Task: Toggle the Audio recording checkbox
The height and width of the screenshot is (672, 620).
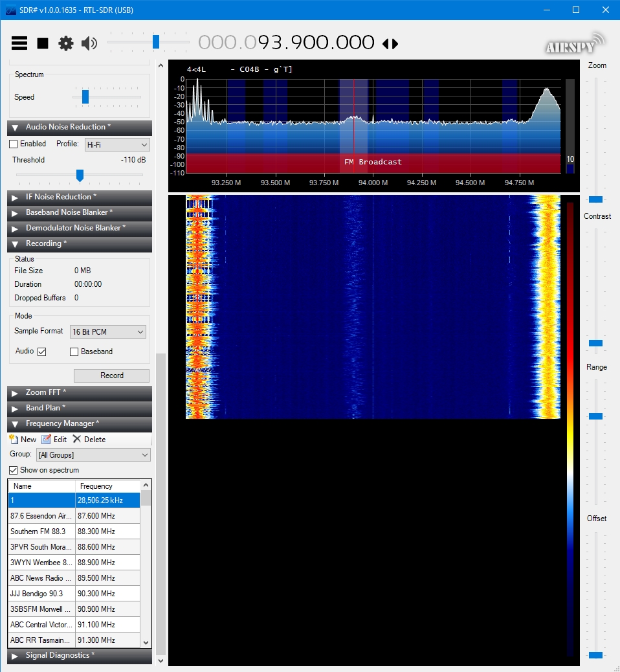Action: pyautogui.click(x=42, y=352)
